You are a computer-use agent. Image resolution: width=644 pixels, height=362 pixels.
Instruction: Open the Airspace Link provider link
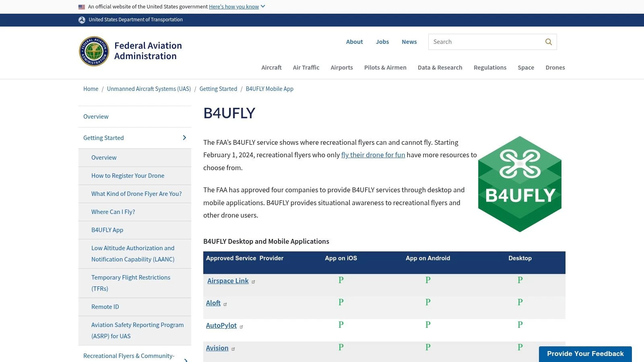(228, 281)
